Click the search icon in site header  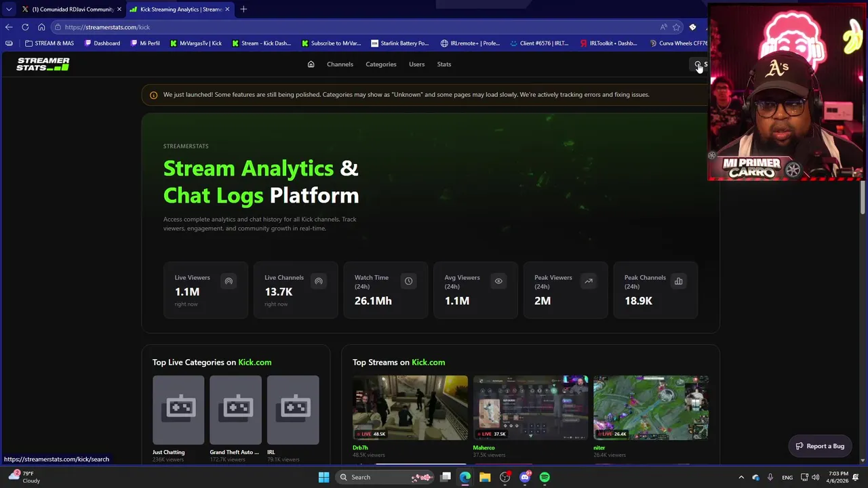(x=698, y=64)
